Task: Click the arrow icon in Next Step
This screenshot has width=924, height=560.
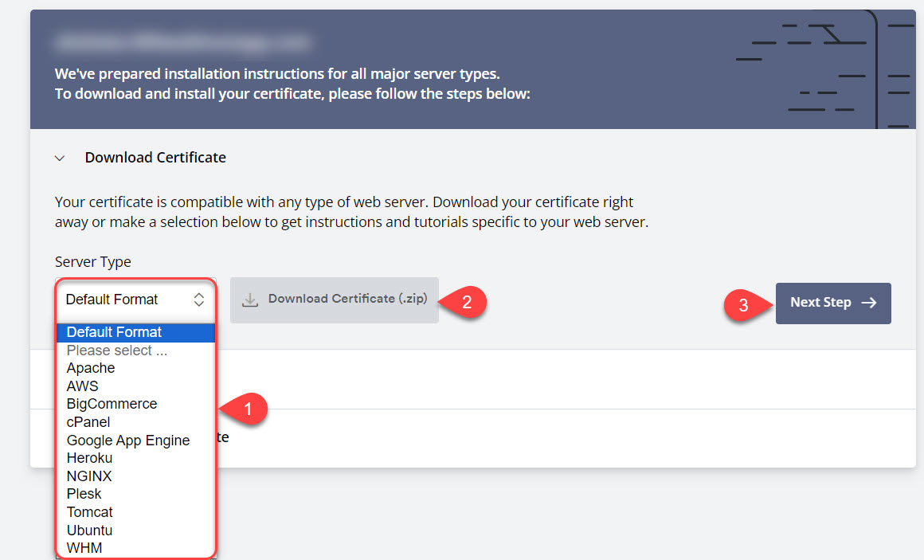Action: coord(869,303)
